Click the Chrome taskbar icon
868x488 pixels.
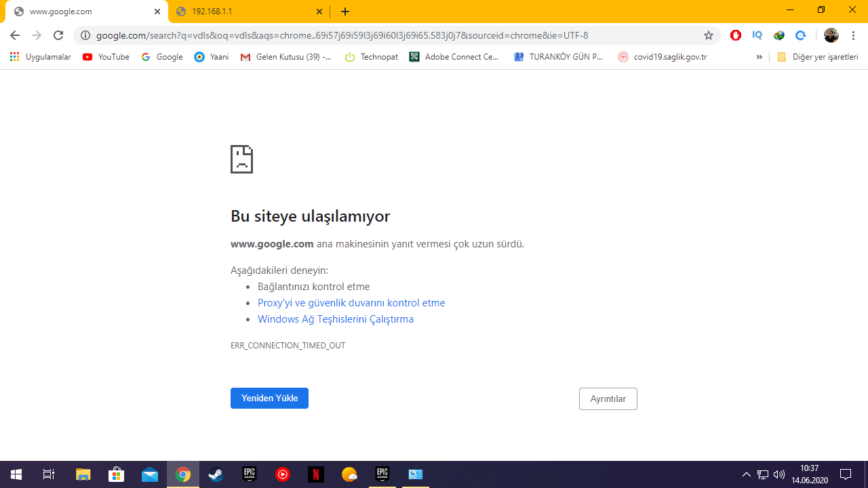[x=183, y=474]
